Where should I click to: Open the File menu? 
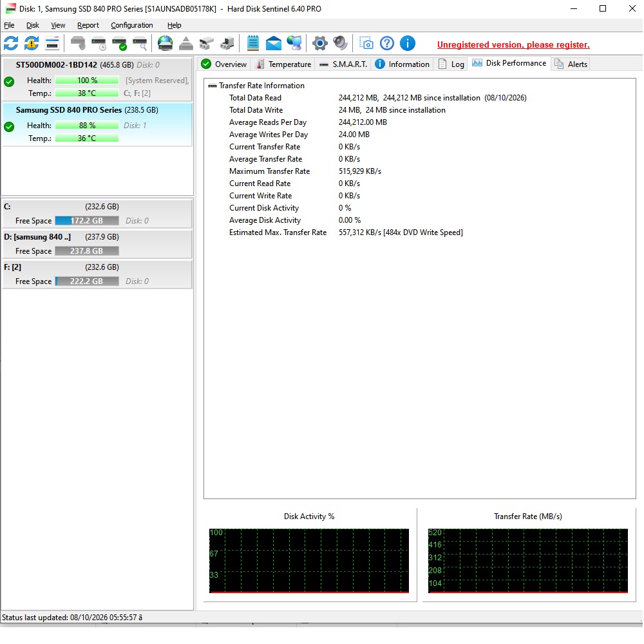(x=9, y=25)
